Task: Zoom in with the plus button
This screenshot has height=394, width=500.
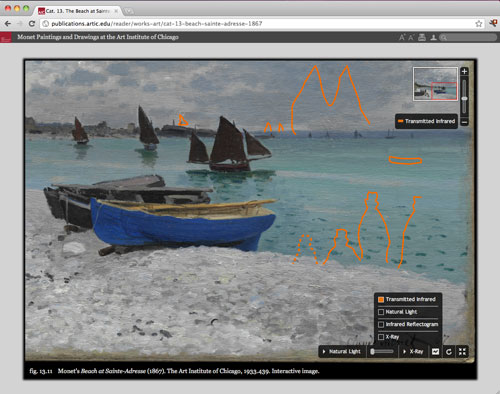Action: pyautogui.click(x=464, y=71)
